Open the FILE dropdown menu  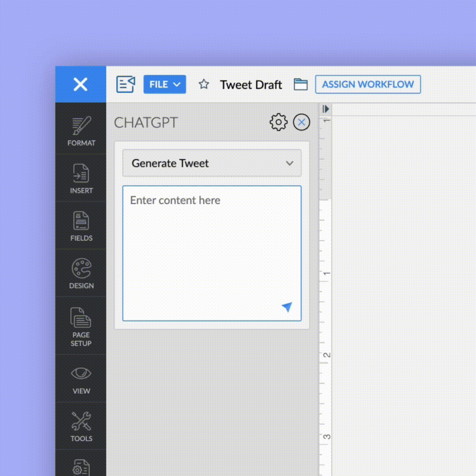tap(164, 84)
